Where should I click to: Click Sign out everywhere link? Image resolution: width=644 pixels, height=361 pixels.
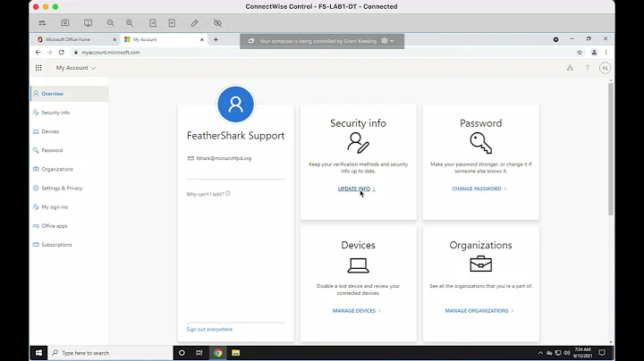click(x=209, y=330)
